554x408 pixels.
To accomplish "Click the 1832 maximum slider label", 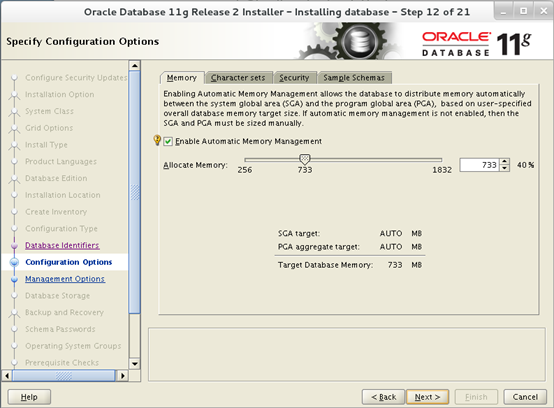I will pyautogui.click(x=442, y=170).
